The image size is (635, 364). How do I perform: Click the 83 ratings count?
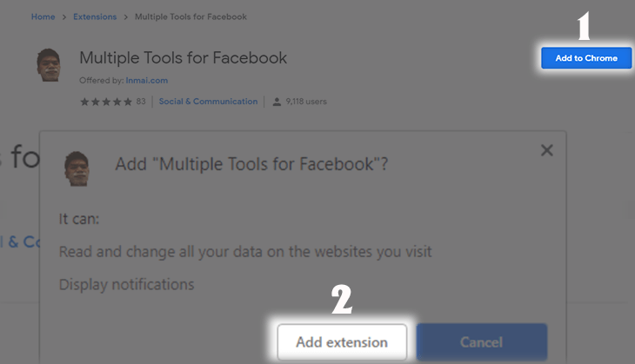click(x=141, y=102)
